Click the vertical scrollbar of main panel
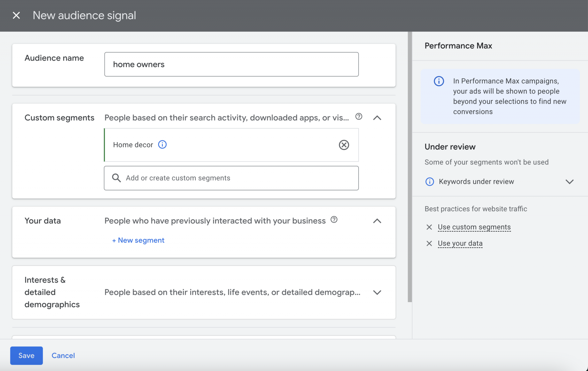Image resolution: width=588 pixels, height=371 pixels. click(410, 167)
